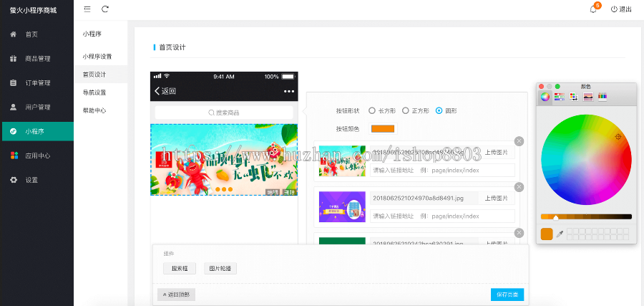Click the color wheel crosshair marker
This screenshot has width=644, height=306.
[x=618, y=137]
